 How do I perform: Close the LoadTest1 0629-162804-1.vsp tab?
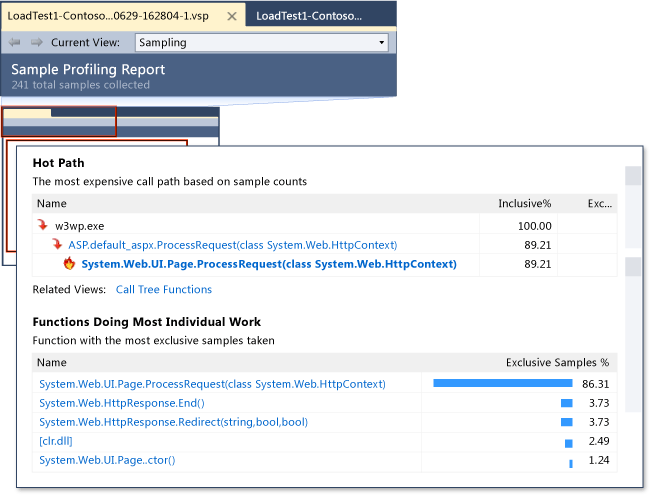(x=232, y=16)
